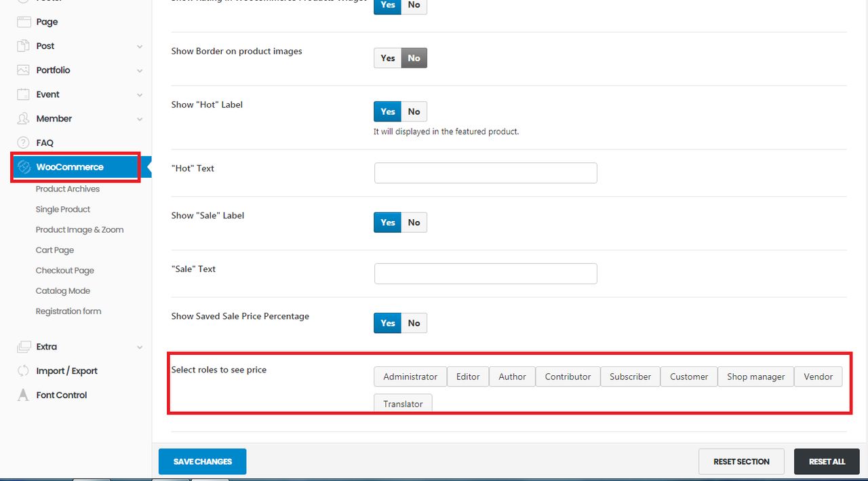
Task: Click the Reset Section button
Action: tap(741, 461)
